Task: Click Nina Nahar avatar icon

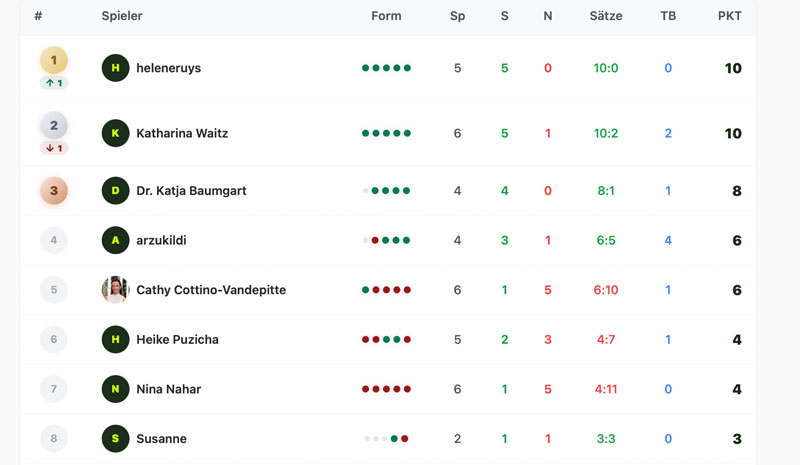Action: click(x=115, y=389)
